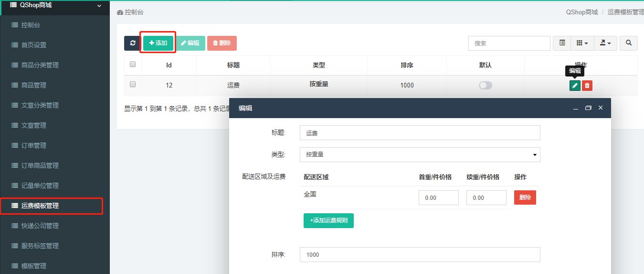The height and width of the screenshot is (274, 644).
Task: Close the 编辑 dialog
Action: [x=601, y=108]
